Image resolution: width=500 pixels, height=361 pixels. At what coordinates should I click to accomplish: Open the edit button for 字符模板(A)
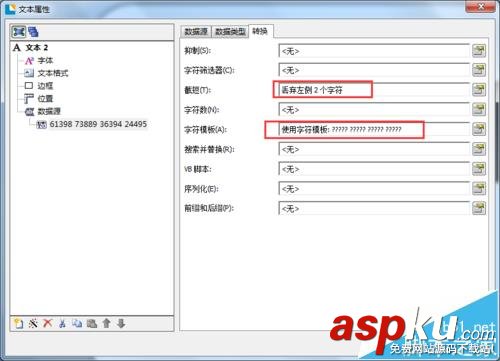[x=479, y=129]
